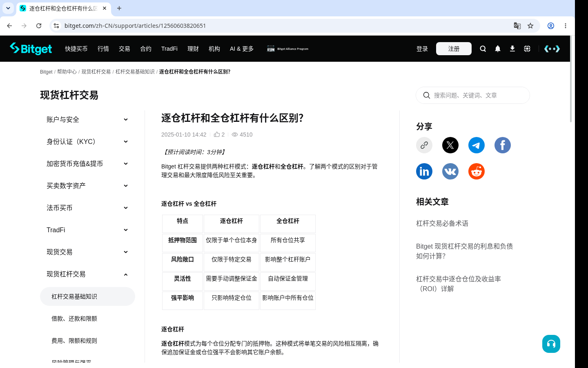
Task: Click the browser address bar URL
Action: click(135, 26)
